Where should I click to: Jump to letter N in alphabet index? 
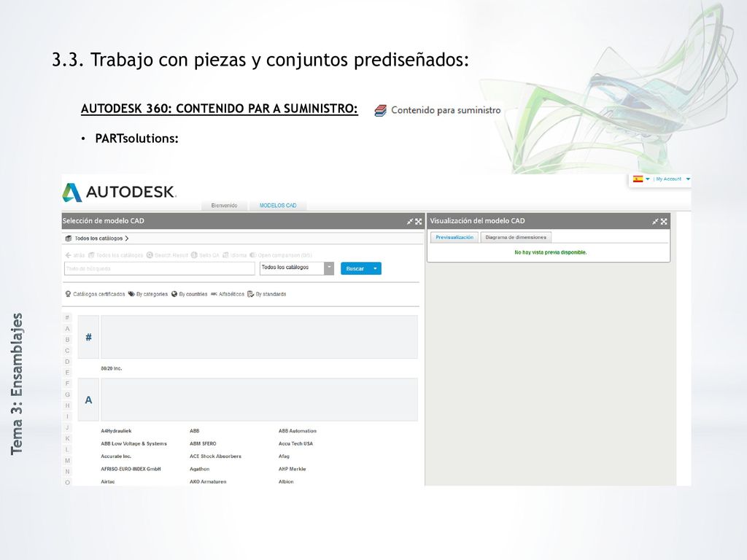coord(67,472)
